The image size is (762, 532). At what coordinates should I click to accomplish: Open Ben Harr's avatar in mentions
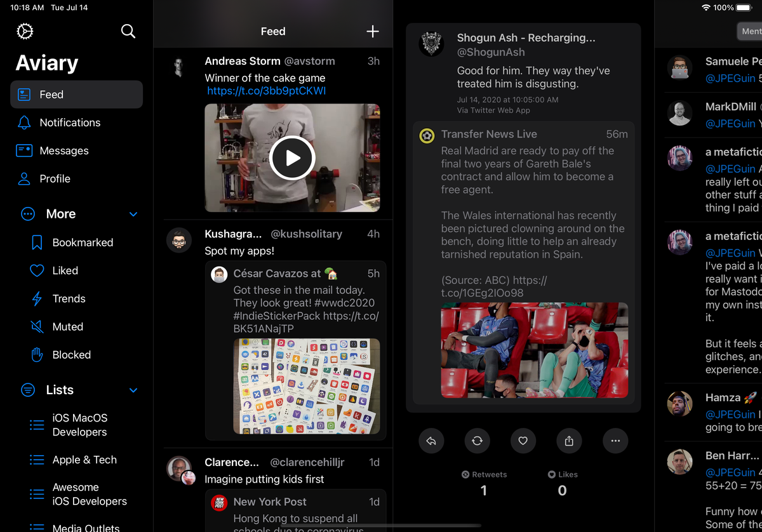click(x=679, y=462)
